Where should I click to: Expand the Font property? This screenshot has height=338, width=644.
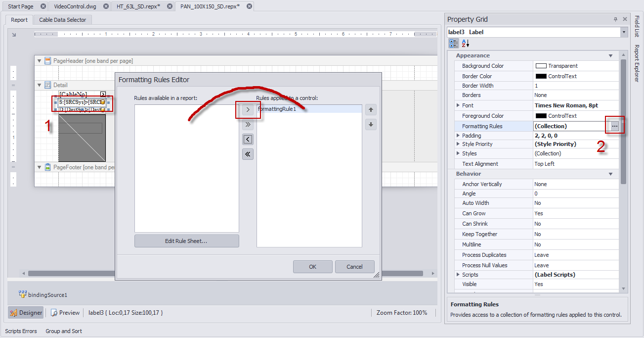(458, 105)
